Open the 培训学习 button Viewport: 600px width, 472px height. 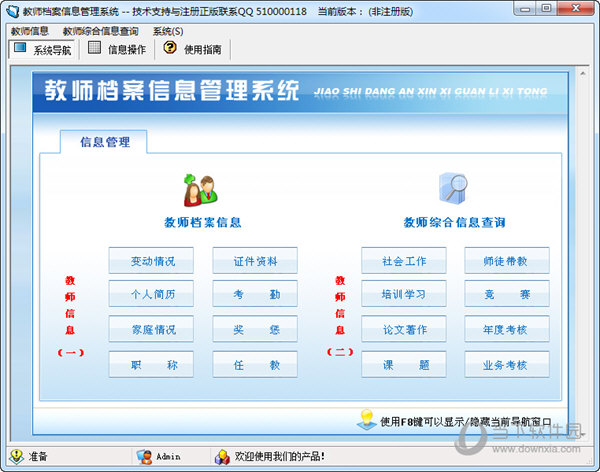404,294
